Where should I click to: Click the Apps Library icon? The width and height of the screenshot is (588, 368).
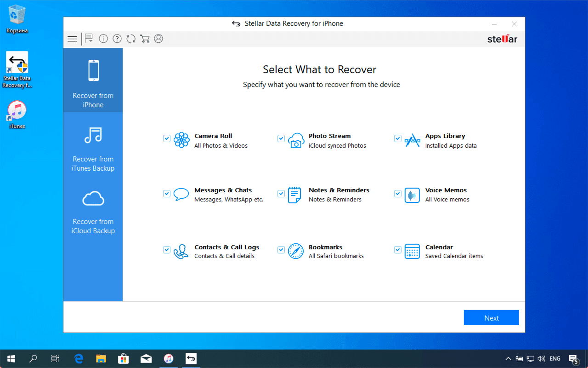412,140
